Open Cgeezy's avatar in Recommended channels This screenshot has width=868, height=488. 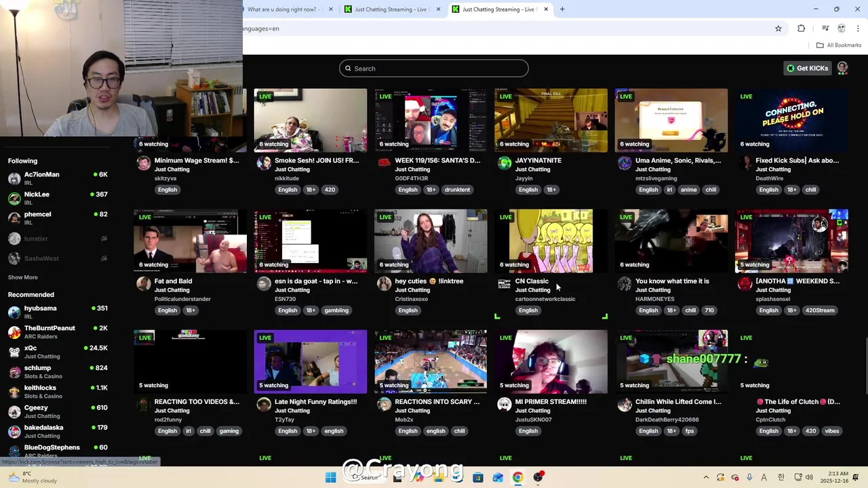point(14,411)
